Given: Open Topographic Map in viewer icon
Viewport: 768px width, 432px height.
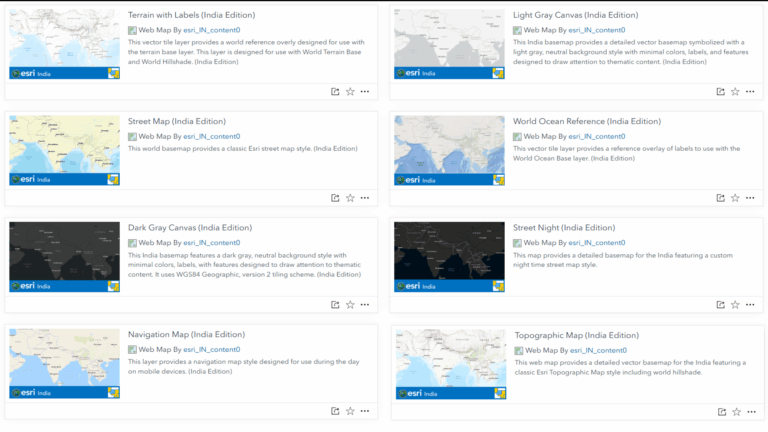Looking at the screenshot, I should (722, 412).
